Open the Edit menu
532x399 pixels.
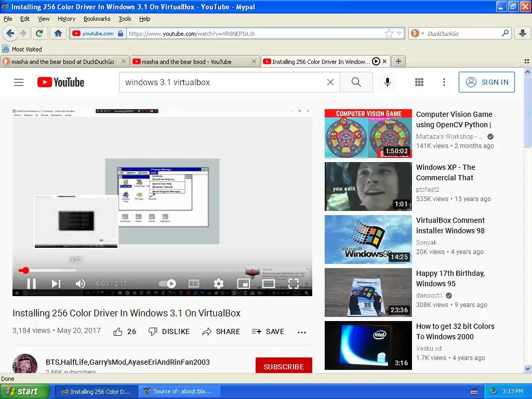(x=25, y=19)
